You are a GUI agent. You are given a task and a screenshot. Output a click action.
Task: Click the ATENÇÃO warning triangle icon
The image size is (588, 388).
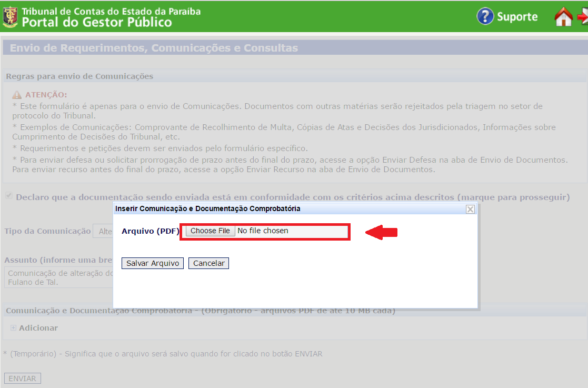17,95
